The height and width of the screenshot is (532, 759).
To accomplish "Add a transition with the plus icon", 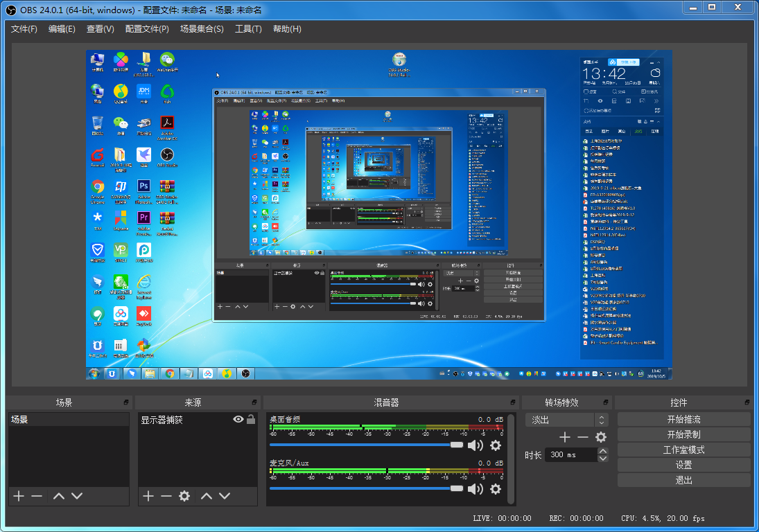I will (564, 437).
